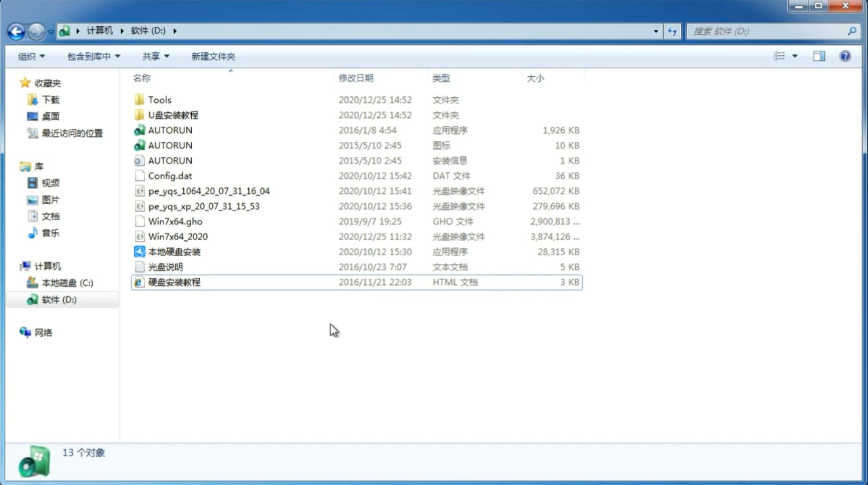Select 软件 (D:) in left panel
Screen dimensions: 868x485
tap(59, 299)
